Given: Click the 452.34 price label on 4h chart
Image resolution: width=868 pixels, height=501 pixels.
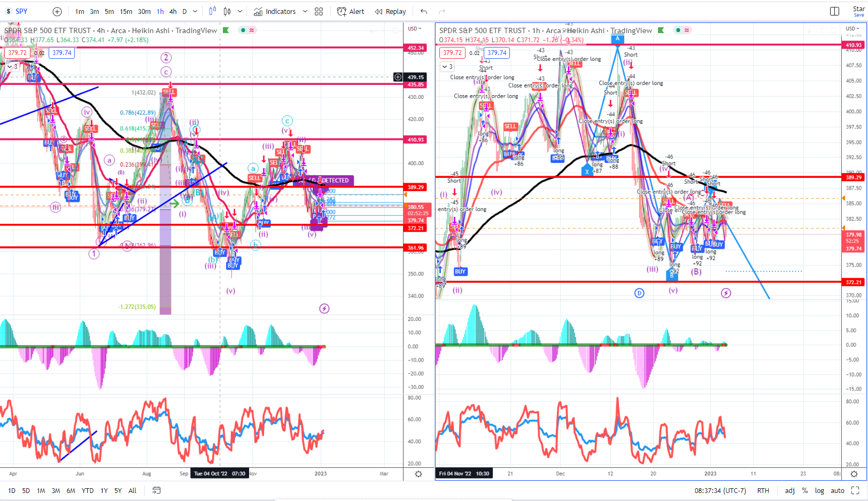Looking at the screenshot, I should pyautogui.click(x=416, y=48).
